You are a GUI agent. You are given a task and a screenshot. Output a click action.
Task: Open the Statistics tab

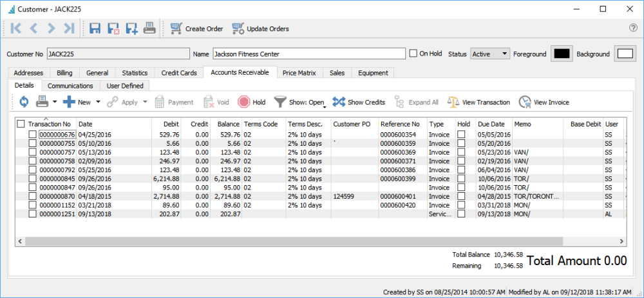[135, 73]
